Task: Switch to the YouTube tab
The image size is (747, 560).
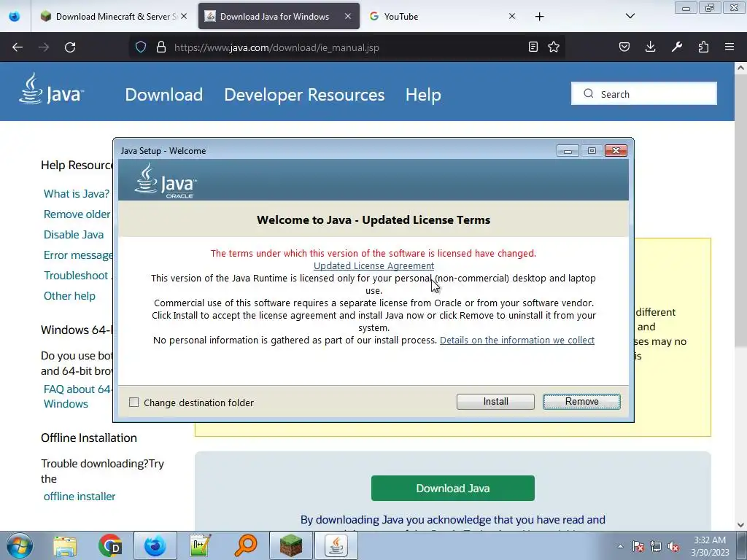Action: coord(442,16)
